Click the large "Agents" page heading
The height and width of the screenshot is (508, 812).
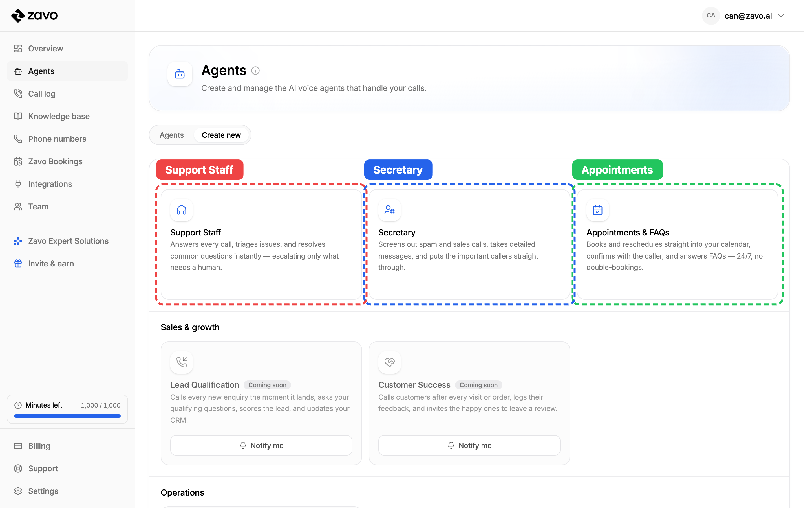point(224,71)
